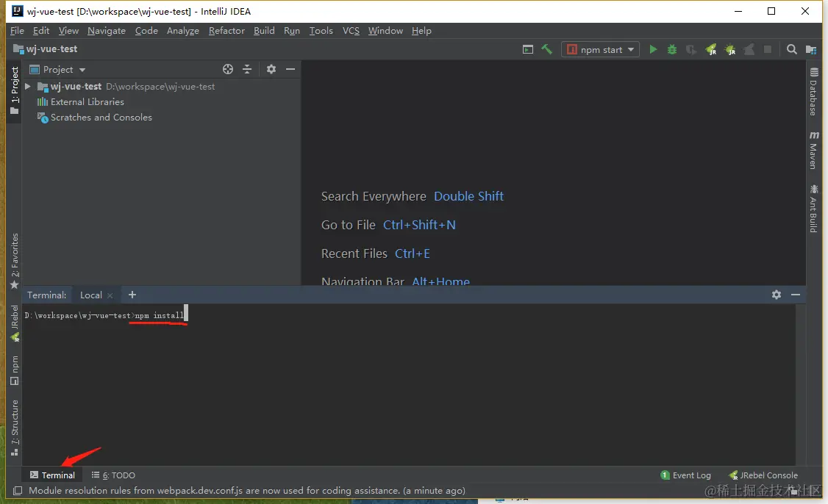The height and width of the screenshot is (504, 828).
Task: Open Project panel gear settings
Action: point(271,69)
